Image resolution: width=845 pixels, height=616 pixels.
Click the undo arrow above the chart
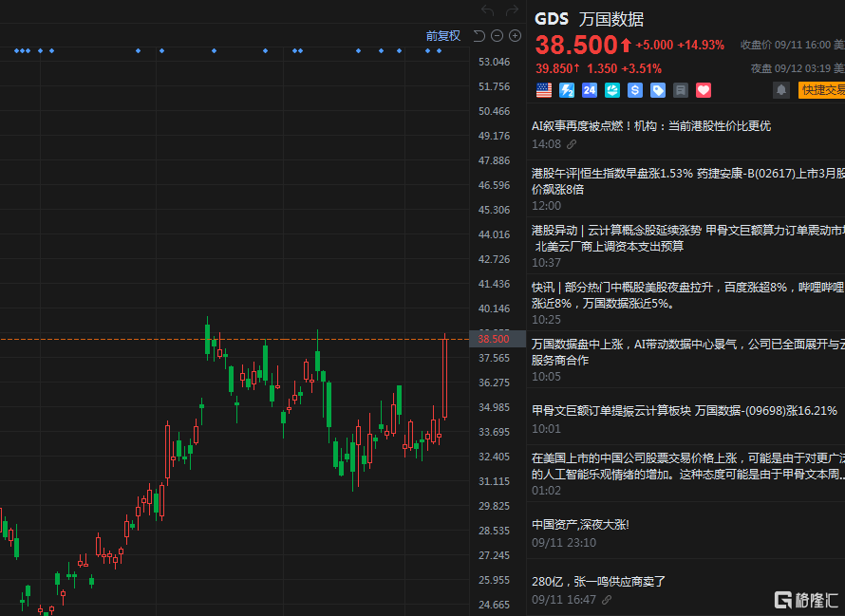[488, 10]
